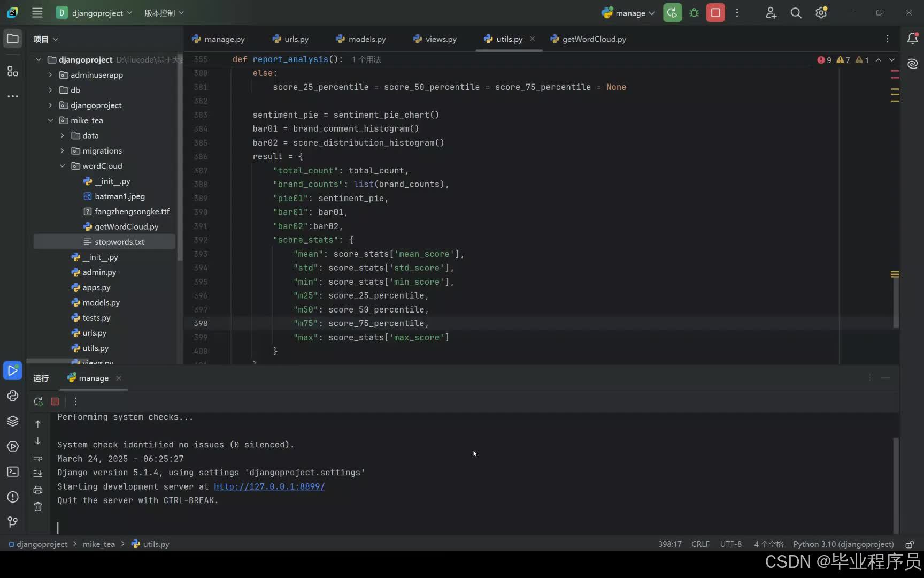Click the Rerun green button in top toolbar
Screen dimensions: 924x578
[672, 13]
